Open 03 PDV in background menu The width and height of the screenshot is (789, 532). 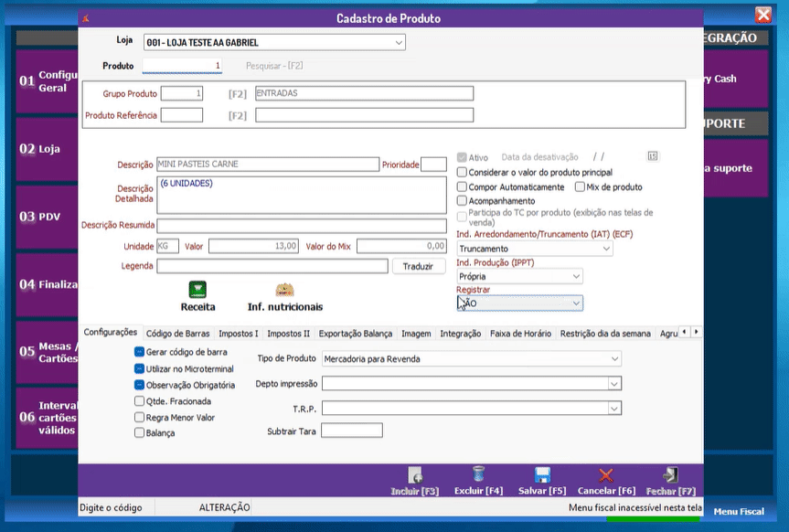pyautogui.click(x=48, y=217)
